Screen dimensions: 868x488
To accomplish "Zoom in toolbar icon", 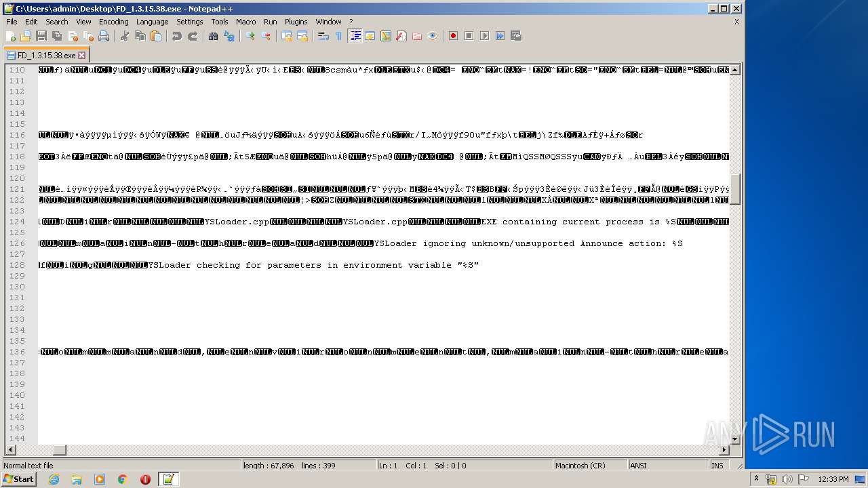I will (250, 36).
